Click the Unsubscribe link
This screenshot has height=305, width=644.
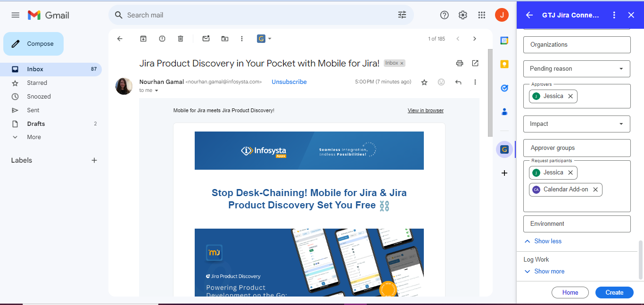tap(289, 82)
